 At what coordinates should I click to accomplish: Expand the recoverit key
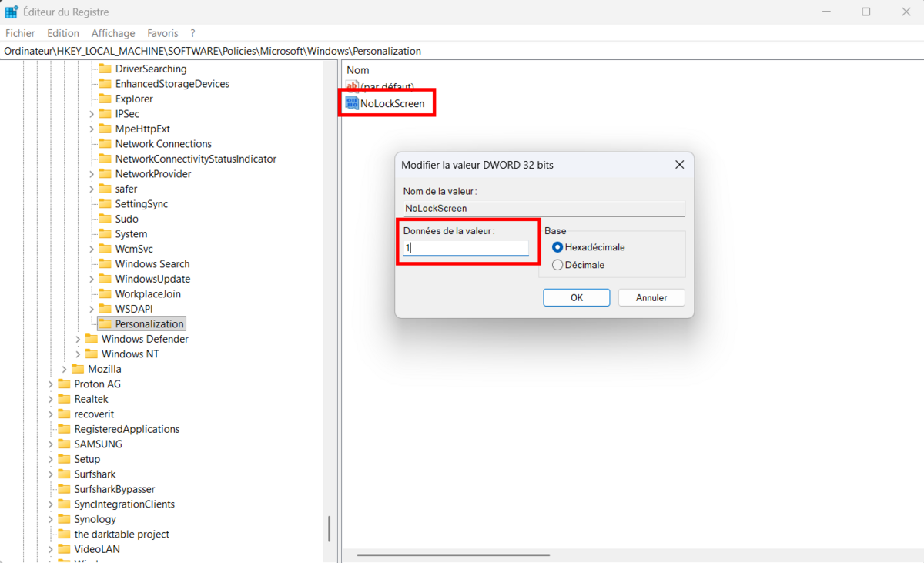pyautogui.click(x=51, y=414)
